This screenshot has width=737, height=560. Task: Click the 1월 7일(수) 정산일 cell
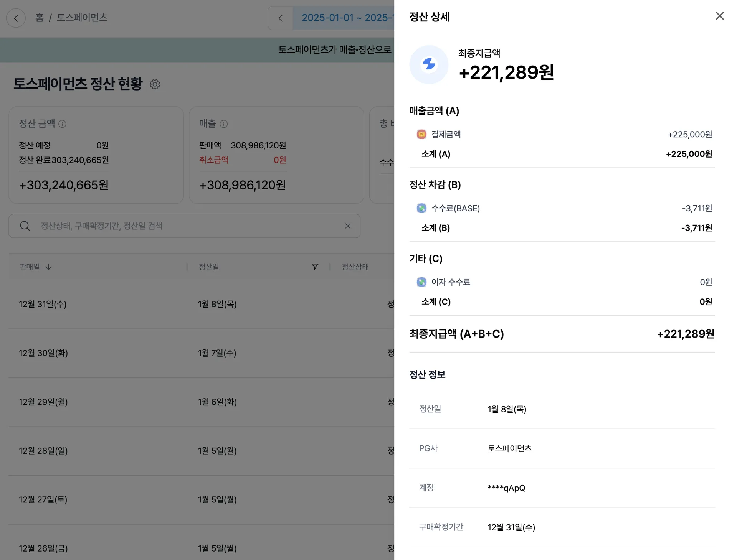(217, 353)
